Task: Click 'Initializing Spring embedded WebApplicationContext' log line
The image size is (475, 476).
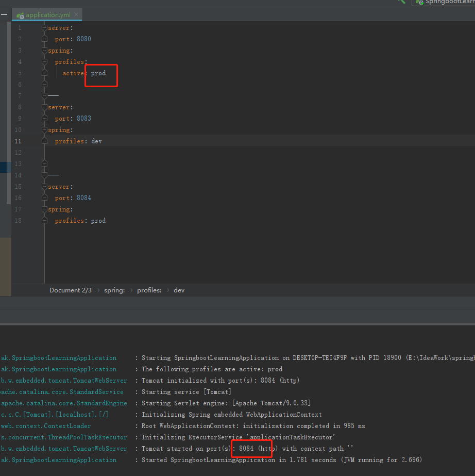Action: point(232,415)
